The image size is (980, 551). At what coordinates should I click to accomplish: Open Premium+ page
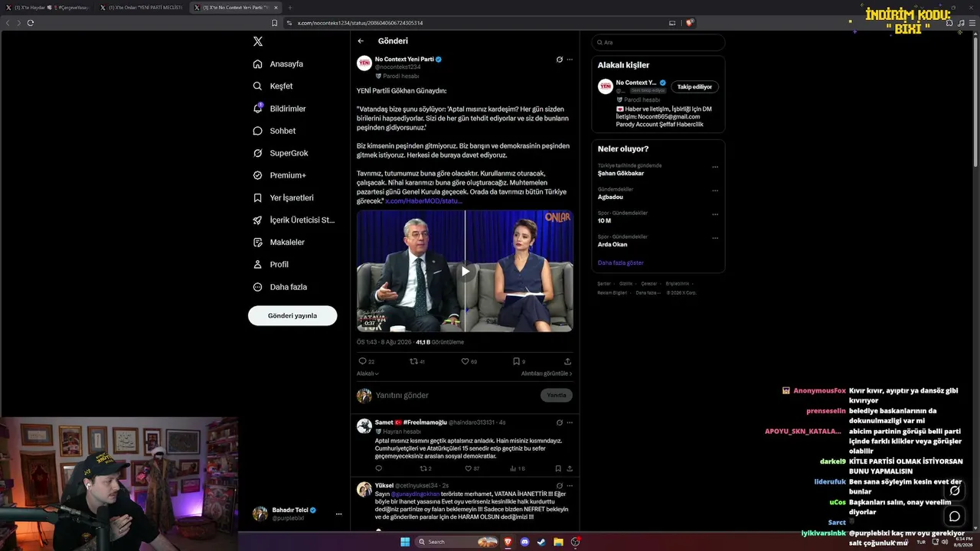[x=279, y=175]
